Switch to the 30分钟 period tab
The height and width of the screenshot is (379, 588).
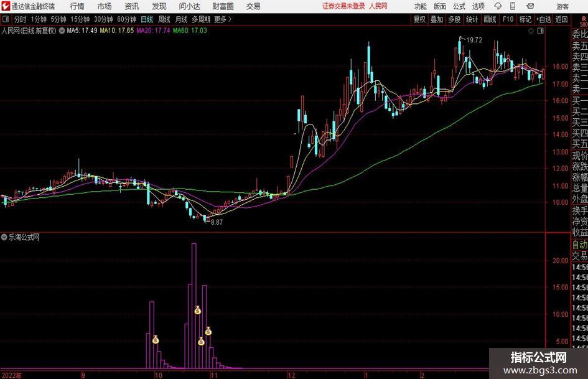pos(103,19)
